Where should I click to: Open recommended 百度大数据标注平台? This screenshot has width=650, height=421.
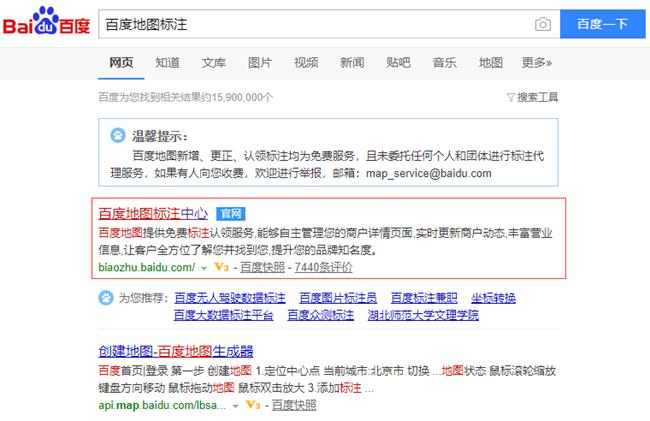tap(223, 315)
